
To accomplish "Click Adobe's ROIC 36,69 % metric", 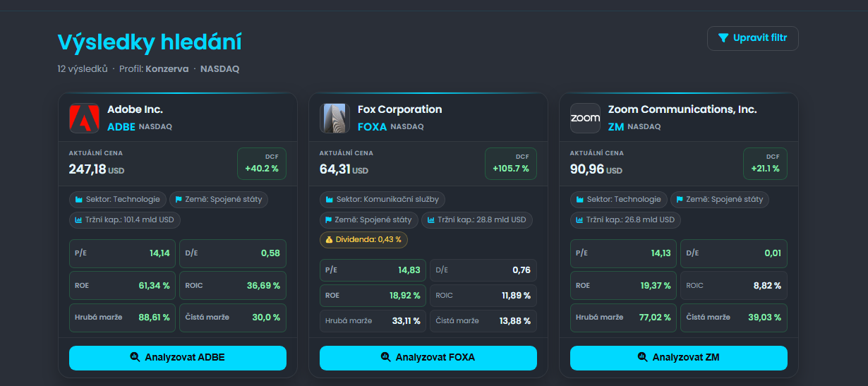I will (233, 286).
